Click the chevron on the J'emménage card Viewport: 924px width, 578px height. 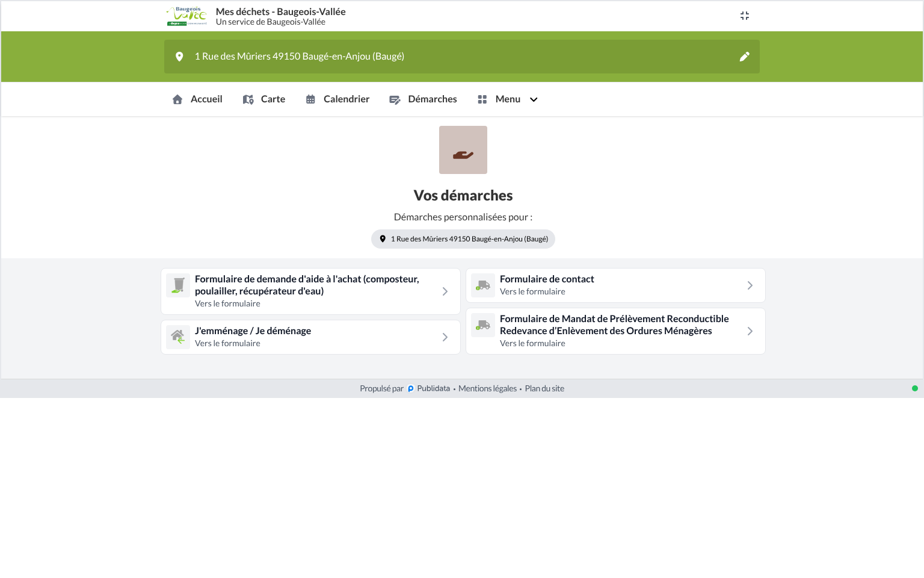445,337
